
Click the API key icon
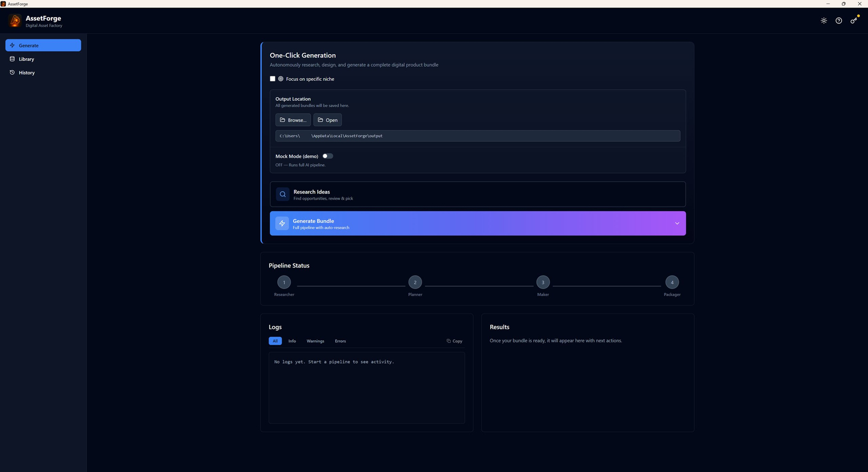pos(853,21)
